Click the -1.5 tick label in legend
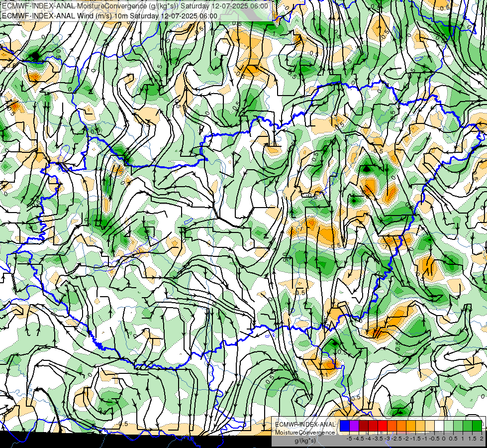This screenshot has width=487, height=448. coord(415,439)
